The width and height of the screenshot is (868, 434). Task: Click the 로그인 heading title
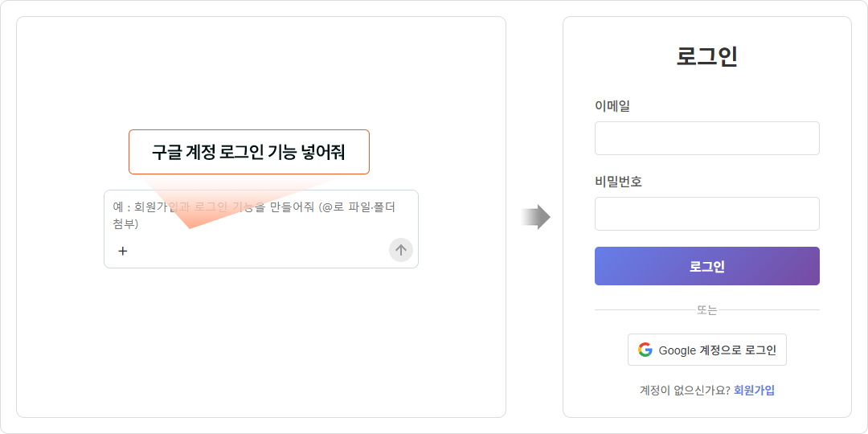pyautogui.click(x=707, y=56)
